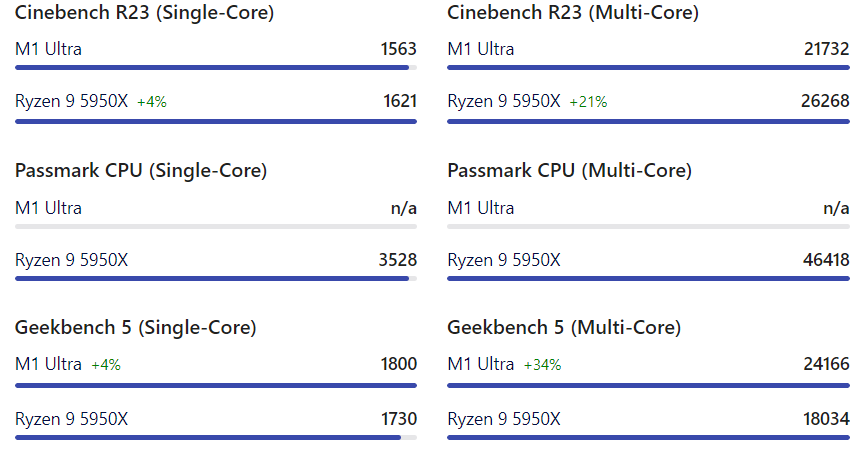
Task: Click the Passmark multi-core score 46418
Action: (826, 260)
